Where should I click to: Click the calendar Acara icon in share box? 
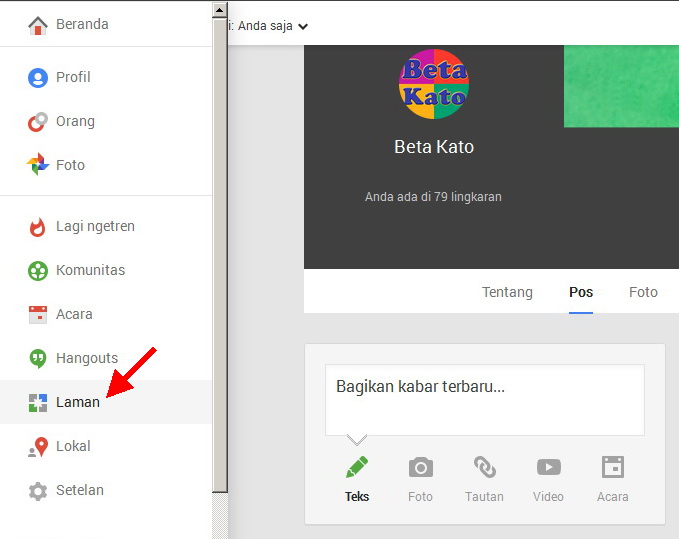point(613,467)
